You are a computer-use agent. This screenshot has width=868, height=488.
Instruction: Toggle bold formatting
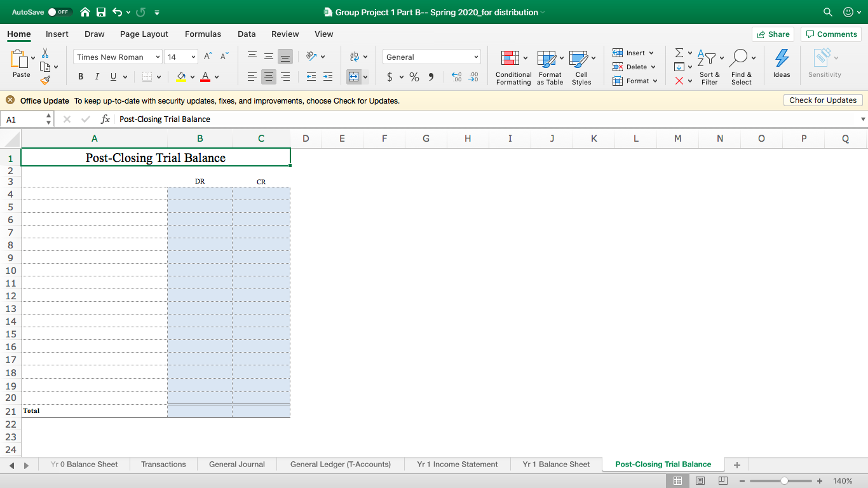(80, 76)
